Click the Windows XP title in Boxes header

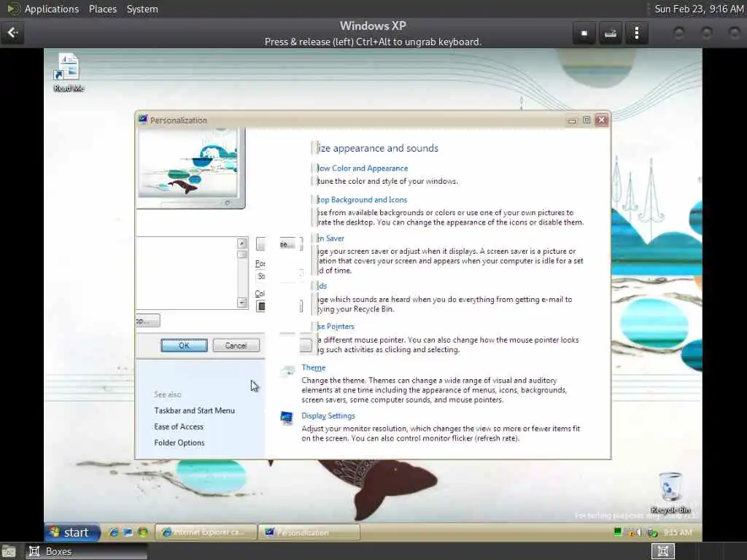pyautogui.click(x=373, y=26)
